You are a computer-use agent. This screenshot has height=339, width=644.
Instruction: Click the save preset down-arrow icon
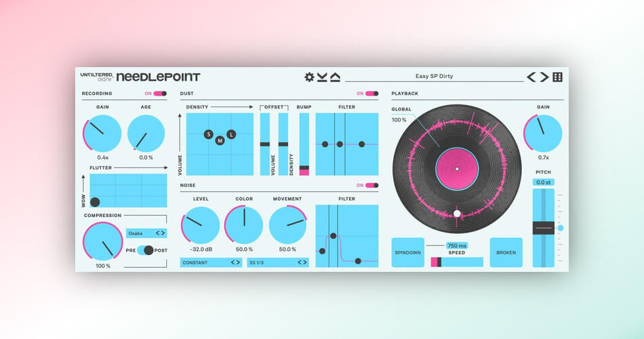tap(322, 77)
